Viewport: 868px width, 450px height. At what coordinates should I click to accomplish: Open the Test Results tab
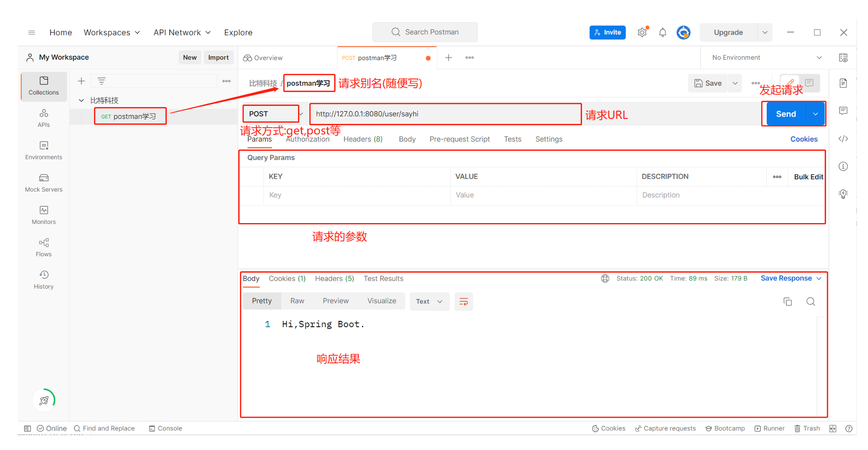pos(383,278)
